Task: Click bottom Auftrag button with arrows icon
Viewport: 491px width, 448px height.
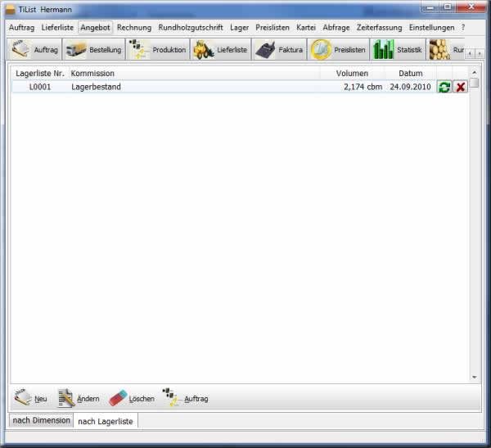Action: click(186, 398)
